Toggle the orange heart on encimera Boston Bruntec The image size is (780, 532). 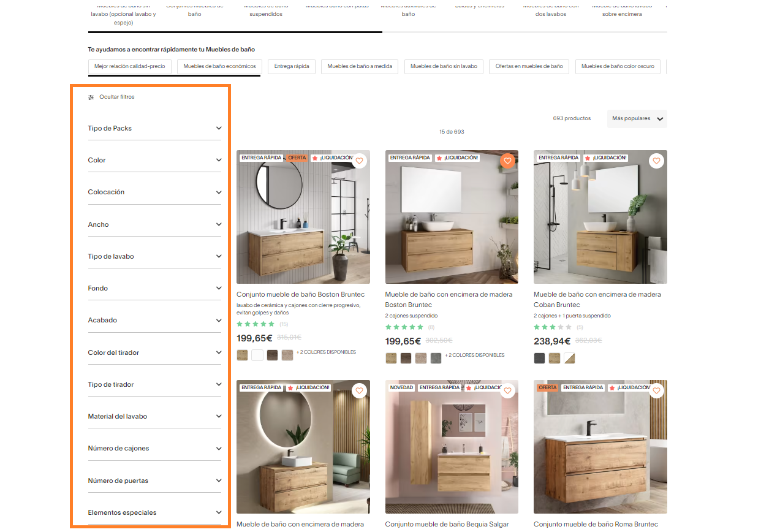coord(507,161)
